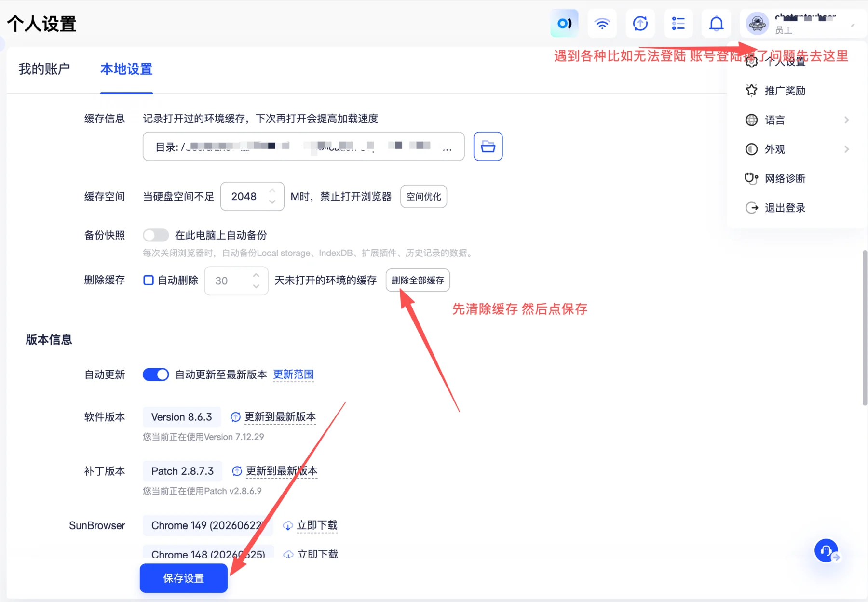Click the Chrome 149 version box
This screenshot has width=868, height=602.
(x=208, y=525)
